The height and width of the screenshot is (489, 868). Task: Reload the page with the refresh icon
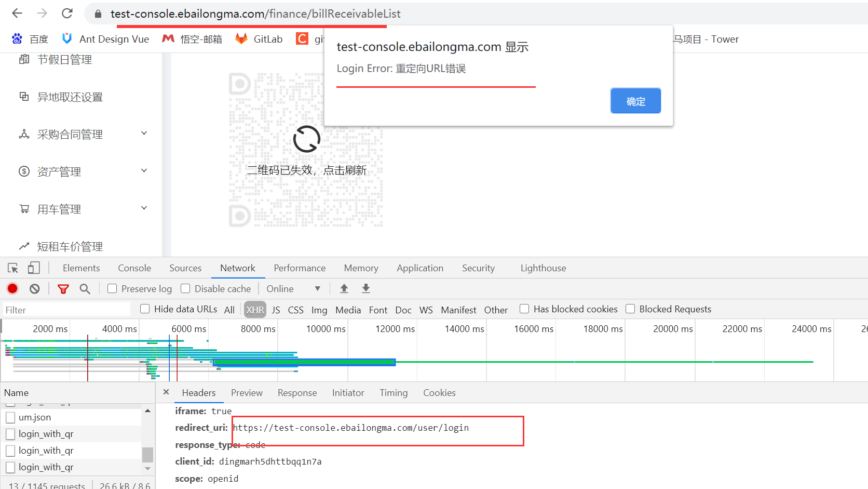click(67, 14)
